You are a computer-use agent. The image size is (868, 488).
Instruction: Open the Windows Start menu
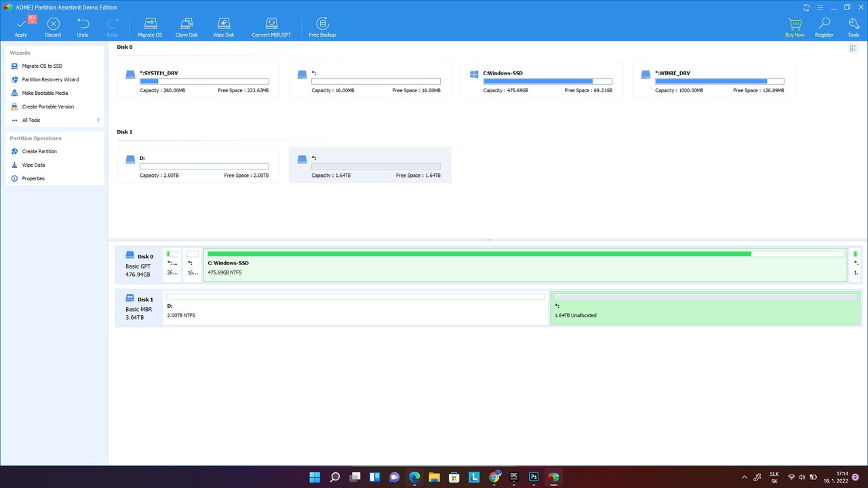tap(315, 476)
